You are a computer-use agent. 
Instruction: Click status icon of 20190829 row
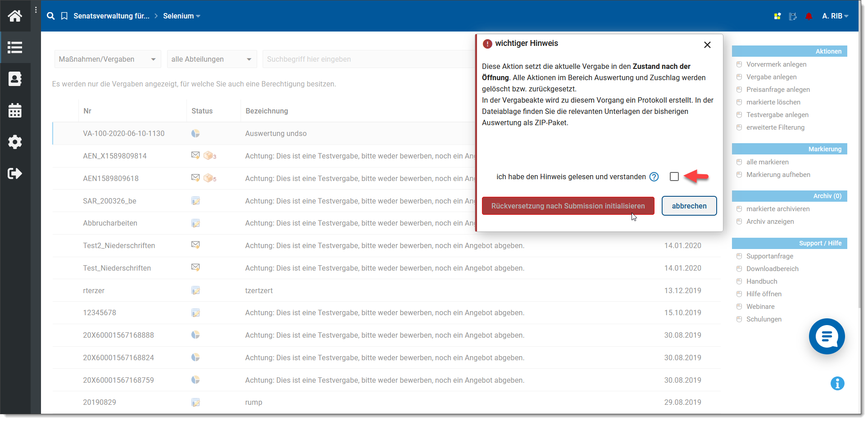(195, 402)
